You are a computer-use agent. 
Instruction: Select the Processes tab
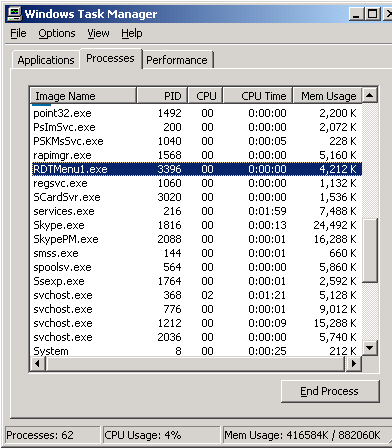click(111, 58)
